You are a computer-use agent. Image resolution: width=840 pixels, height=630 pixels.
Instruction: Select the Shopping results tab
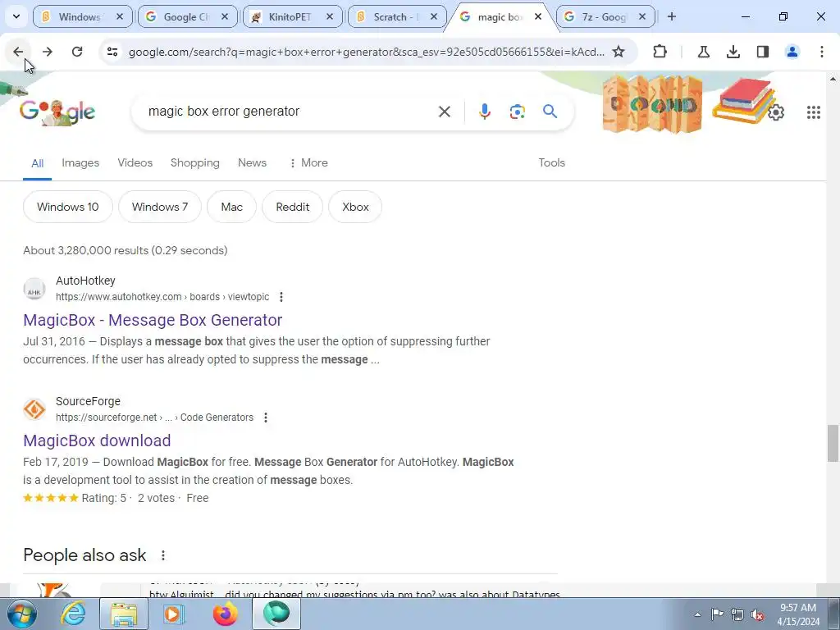[x=195, y=163]
